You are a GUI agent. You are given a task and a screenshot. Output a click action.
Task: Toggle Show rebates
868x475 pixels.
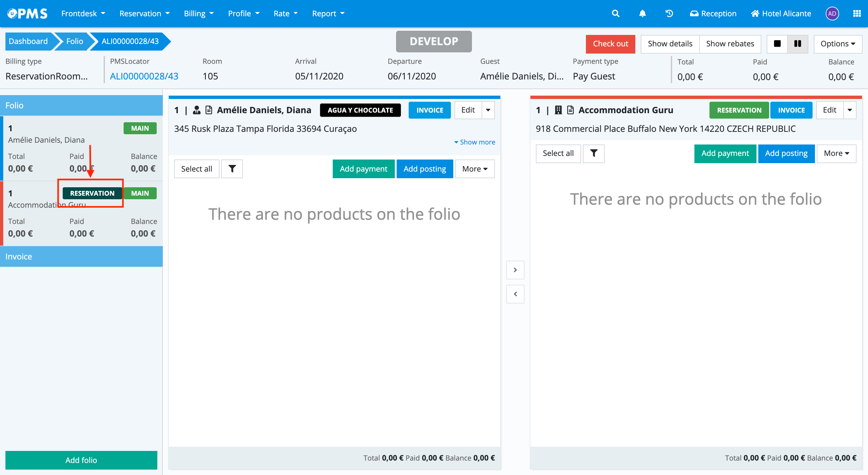[x=730, y=44]
